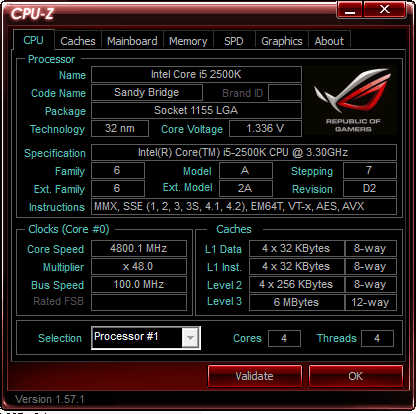Open the Mainboard tab

[132, 41]
